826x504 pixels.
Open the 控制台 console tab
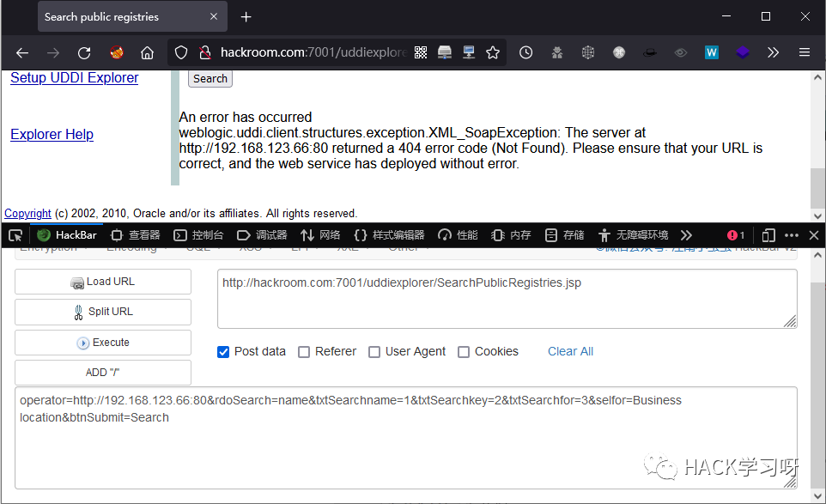tap(198, 235)
